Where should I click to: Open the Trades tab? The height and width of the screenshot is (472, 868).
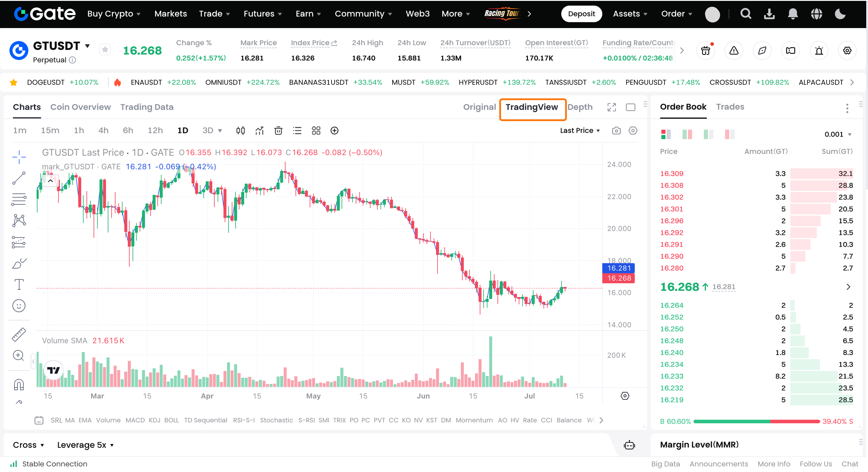point(730,107)
